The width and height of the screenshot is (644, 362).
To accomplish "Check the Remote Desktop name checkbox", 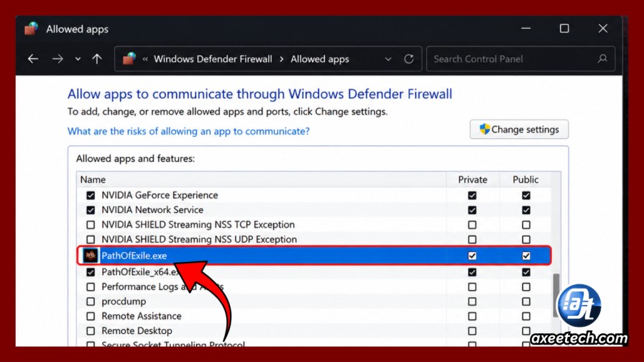I will point(91,331).
